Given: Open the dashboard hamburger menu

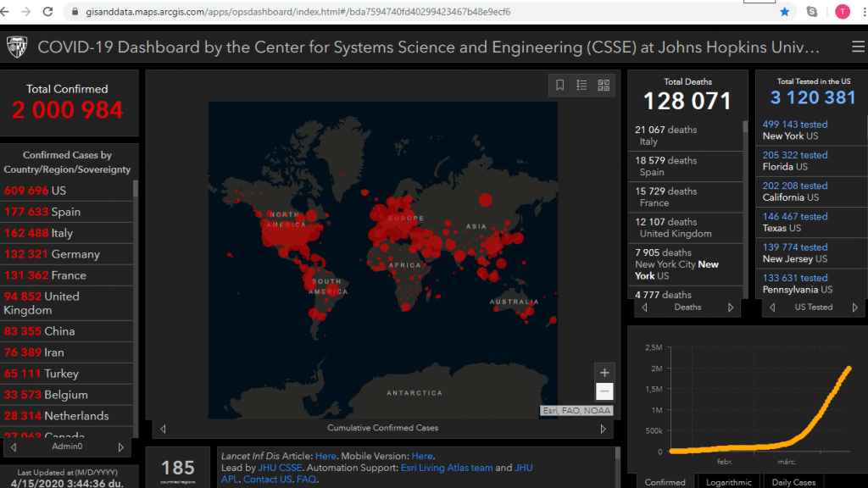Looking at the screenshot, I should pos(858,47).
